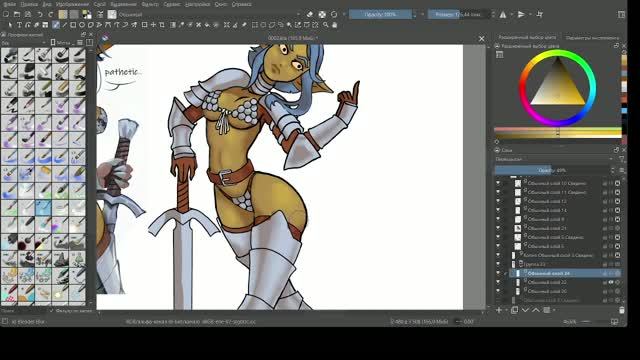
Task: Toggle vertical mirror painting
Action: coord(521,14)
